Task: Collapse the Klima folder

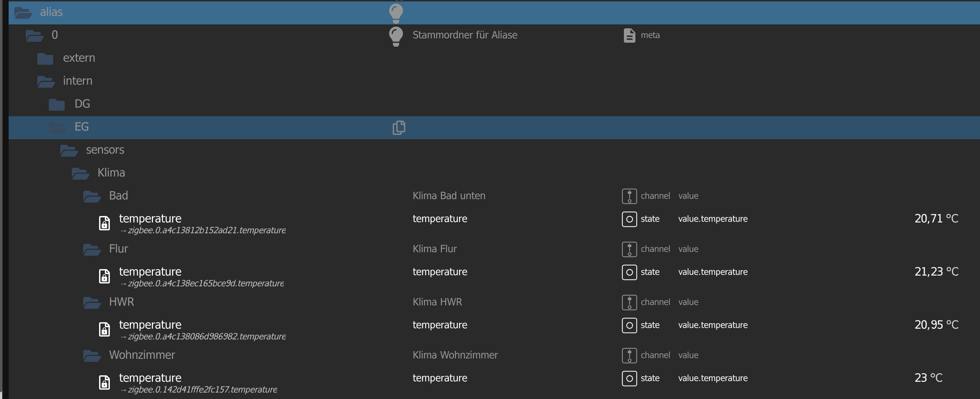Action: tap(80, 173)
